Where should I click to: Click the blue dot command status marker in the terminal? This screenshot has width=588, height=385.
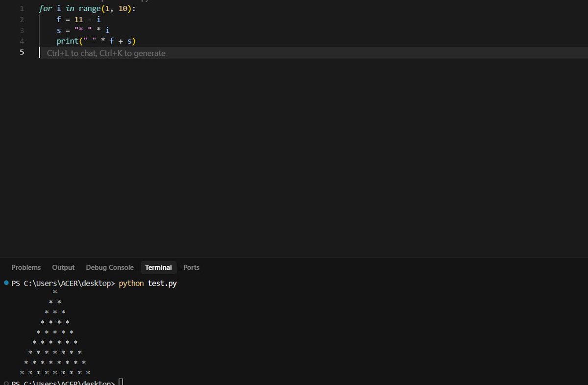(6, 283)
